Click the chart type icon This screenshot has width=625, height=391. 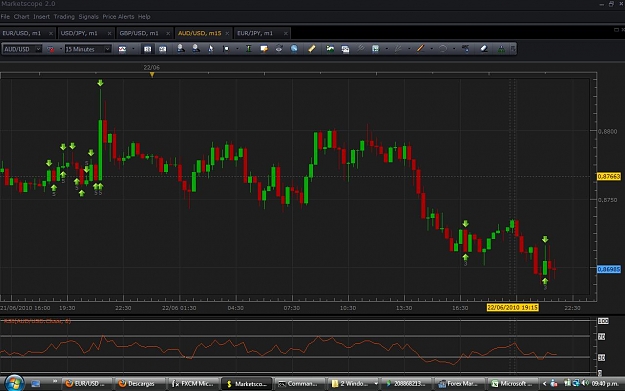pyautogui.click(x=122, y=49)
